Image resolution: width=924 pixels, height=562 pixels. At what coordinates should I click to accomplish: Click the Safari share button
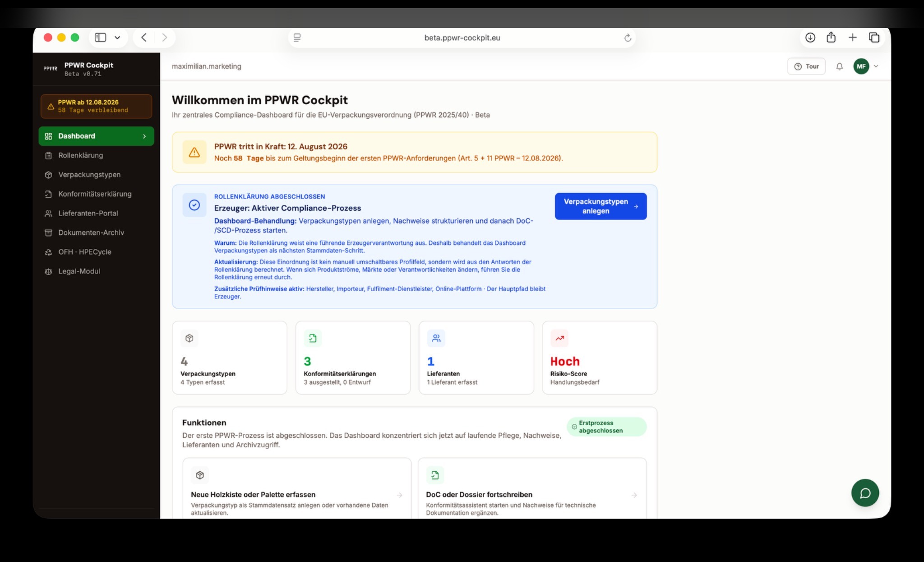pos(831,37)
